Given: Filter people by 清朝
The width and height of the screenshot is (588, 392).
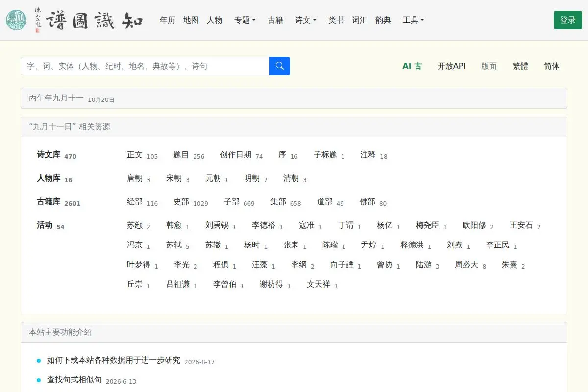Looking at the screenshot, I should pos(295,179).
